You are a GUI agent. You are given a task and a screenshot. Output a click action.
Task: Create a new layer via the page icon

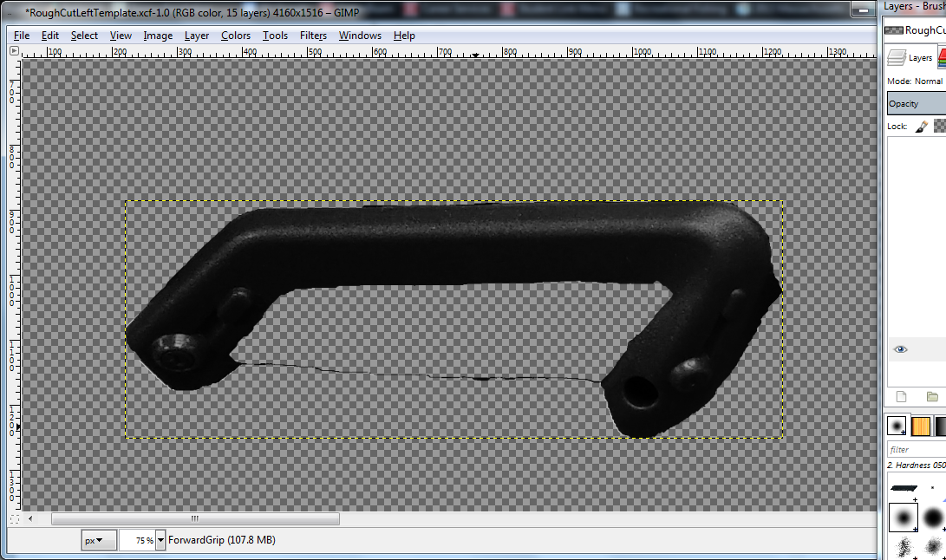[x=899, y=396]
